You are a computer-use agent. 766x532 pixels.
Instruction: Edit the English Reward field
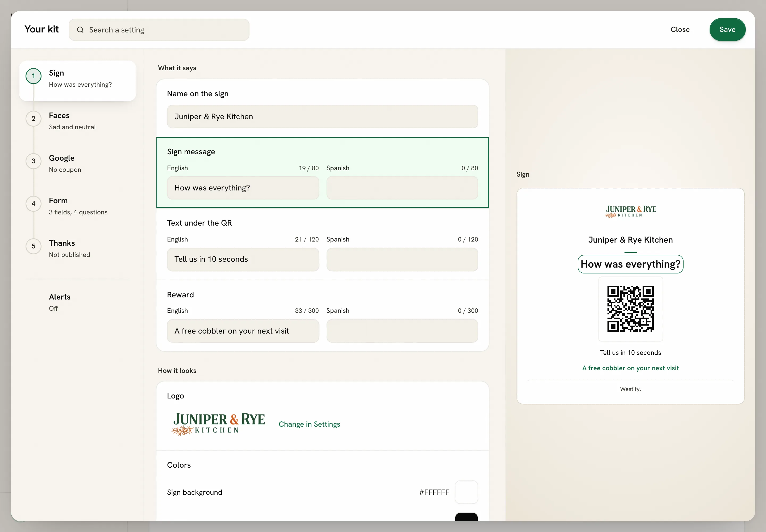click(x=243, y=331)
